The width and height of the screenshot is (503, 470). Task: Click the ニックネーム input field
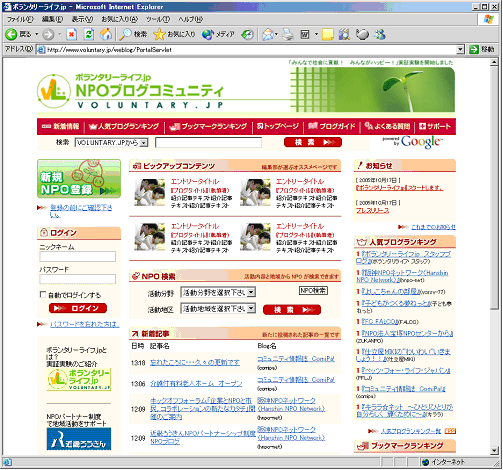78,257
